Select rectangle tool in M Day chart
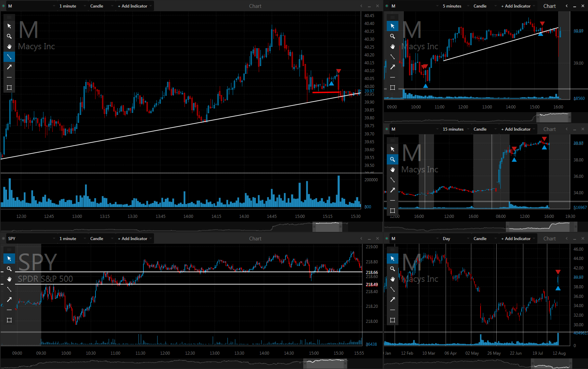Viewport: 588px width, 369px height. pyautogui.click(x=393, y=320)
